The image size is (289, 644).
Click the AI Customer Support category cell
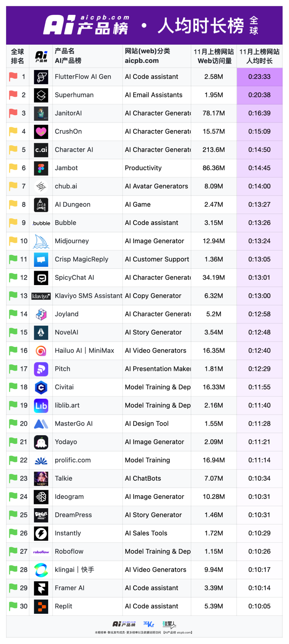(x=157, y=259)
